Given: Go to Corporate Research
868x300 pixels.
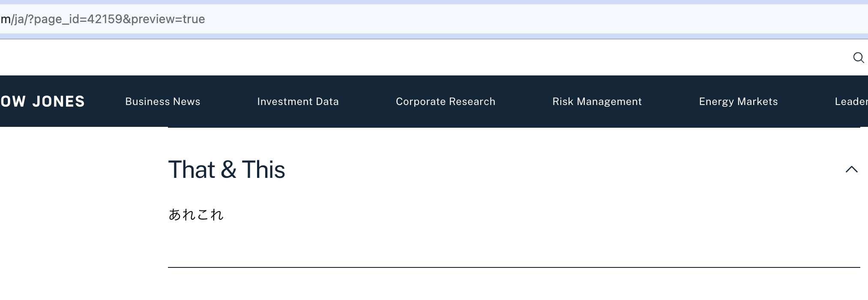Looking at the screenshot, I should (x=445, y=102).
